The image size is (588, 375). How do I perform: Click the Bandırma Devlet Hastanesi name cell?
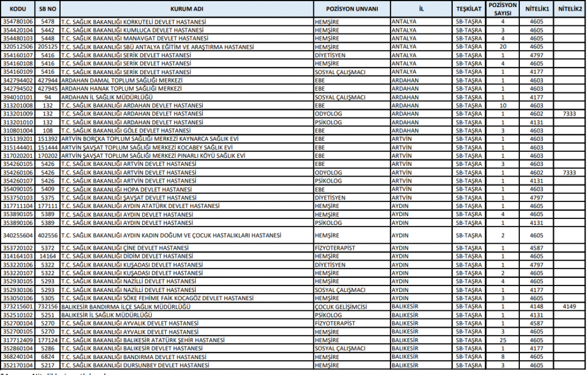tap(187, 357)
